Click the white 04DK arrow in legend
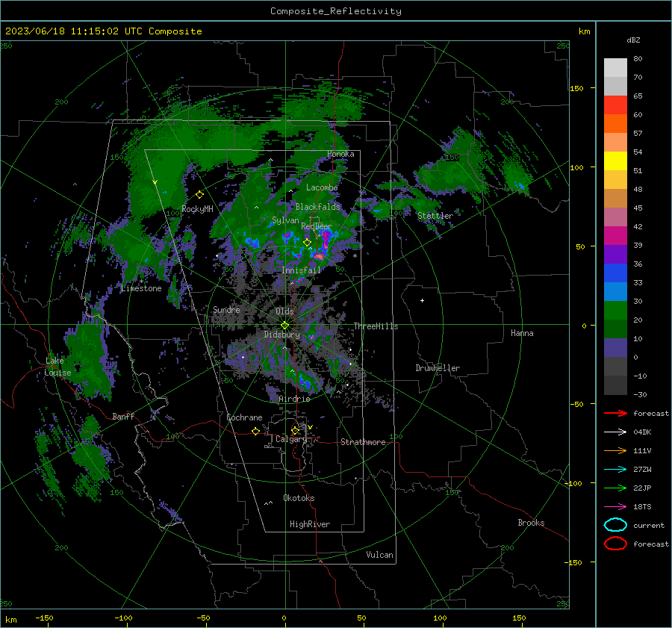The height and width of the screenshot is (628, 672). pos(615,432)
